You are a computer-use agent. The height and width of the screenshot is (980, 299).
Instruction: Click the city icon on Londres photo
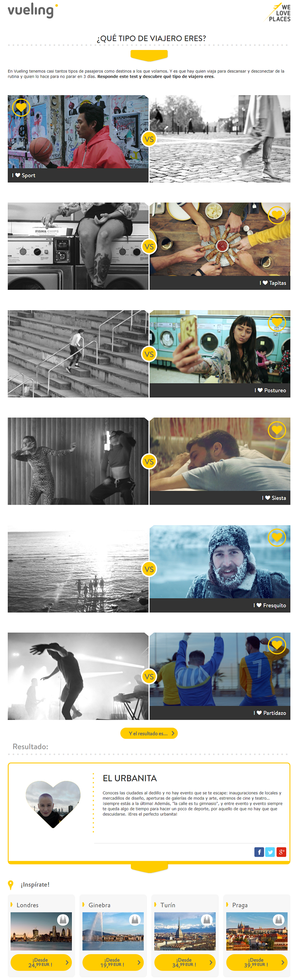(x=63, y=920)
